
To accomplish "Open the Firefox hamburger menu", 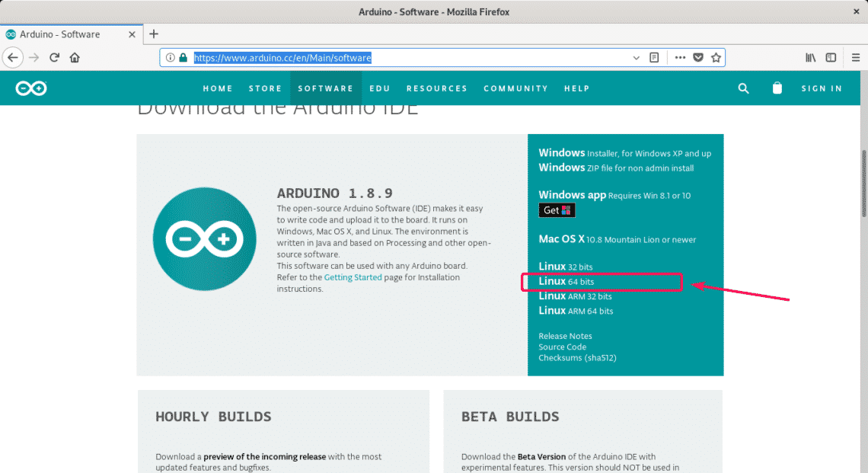I will click(855, 57).
